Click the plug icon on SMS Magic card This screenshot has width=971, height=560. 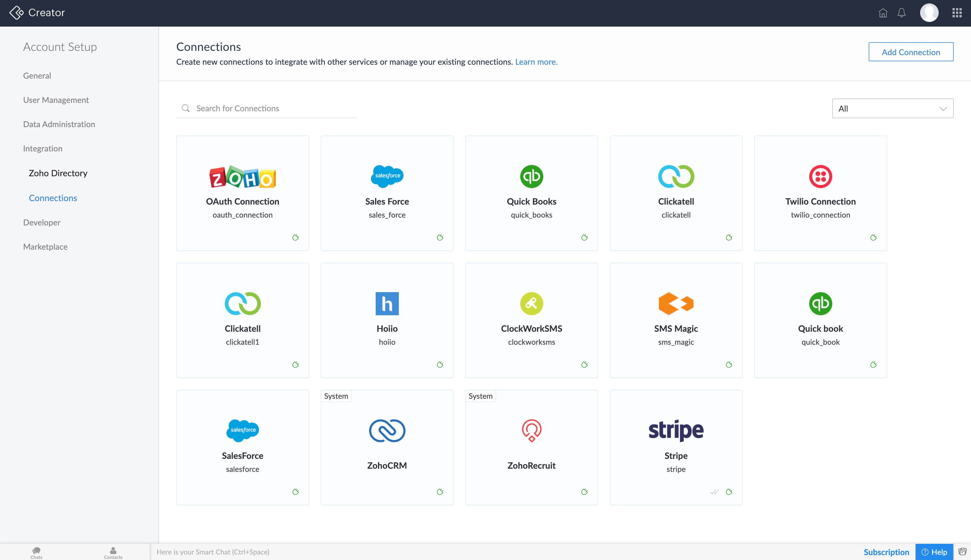coord(729,364)
